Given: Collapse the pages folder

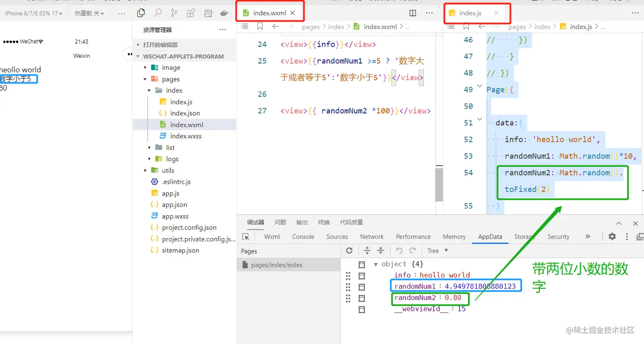Looking at the screenshot, I should tap(145, 79).
